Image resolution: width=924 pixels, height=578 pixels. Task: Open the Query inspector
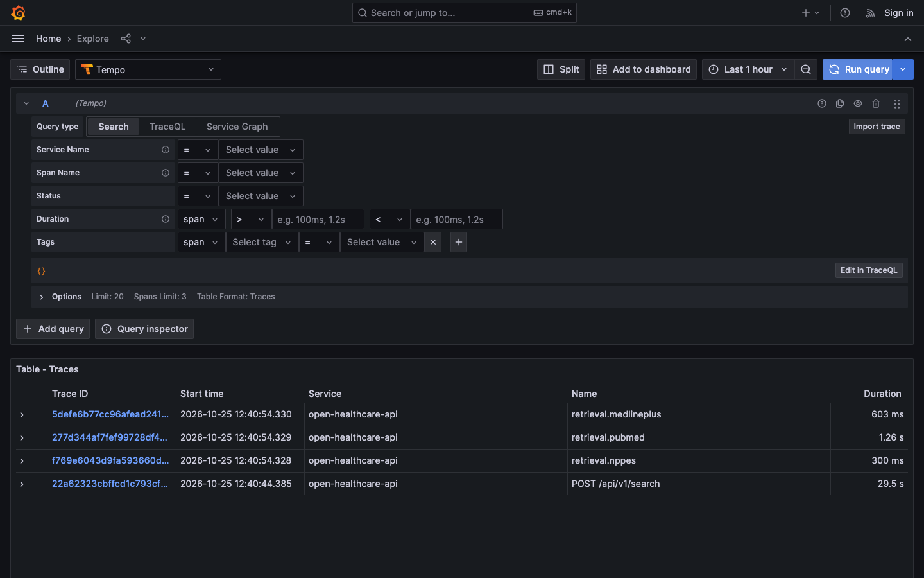tap(144, 329)
